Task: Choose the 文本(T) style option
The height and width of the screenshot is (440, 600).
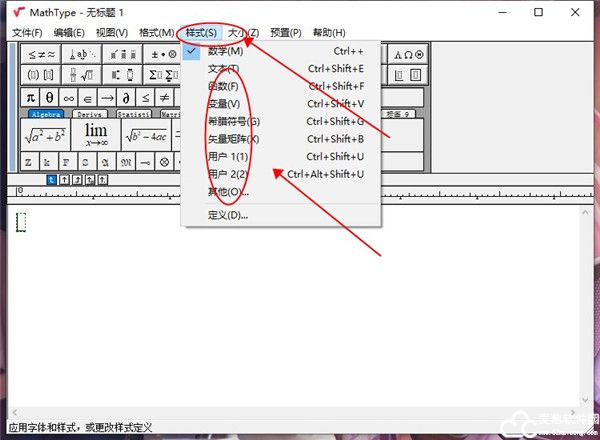Action: coord(223,68)
